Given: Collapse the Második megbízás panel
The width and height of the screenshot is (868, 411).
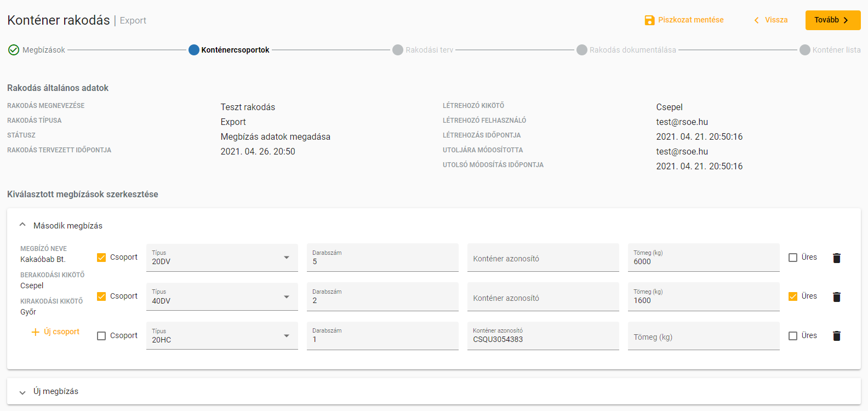Looking at the screenshot, I should coord(22,225).
